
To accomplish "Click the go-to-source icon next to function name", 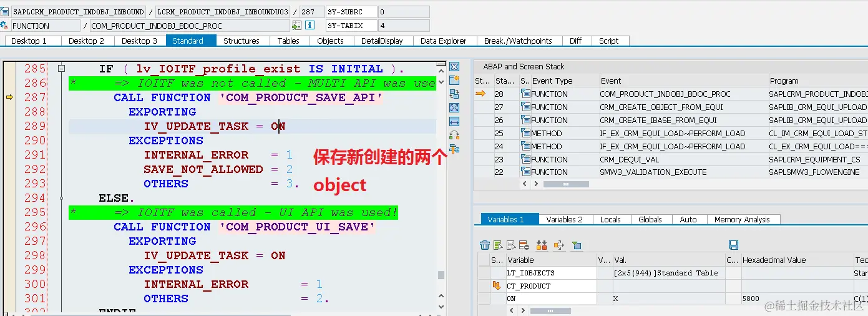I will click(297, 26).
